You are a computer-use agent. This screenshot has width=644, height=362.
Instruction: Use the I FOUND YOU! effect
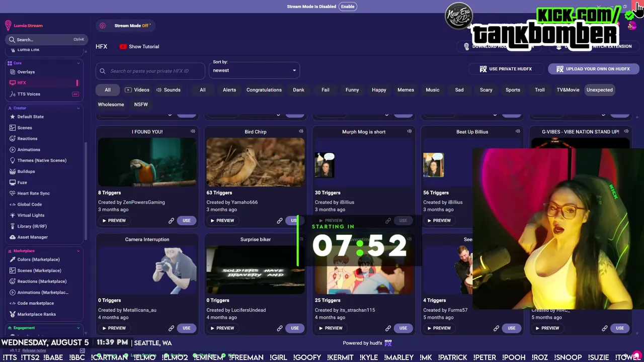pos(187,221)
